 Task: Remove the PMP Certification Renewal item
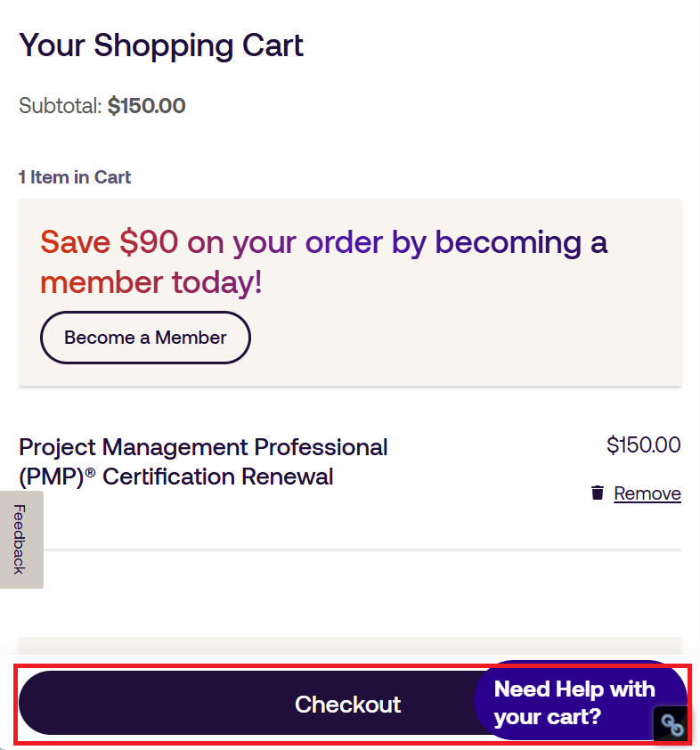(647, 493)
